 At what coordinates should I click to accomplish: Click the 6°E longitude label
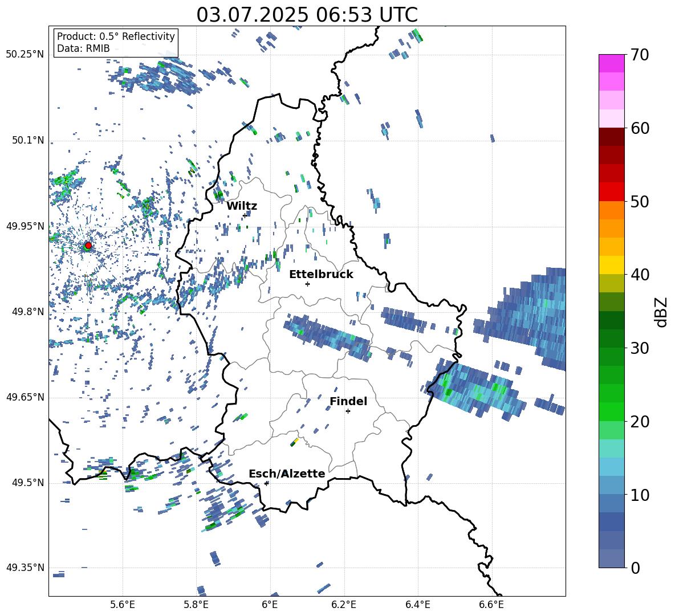pos(270,605)
